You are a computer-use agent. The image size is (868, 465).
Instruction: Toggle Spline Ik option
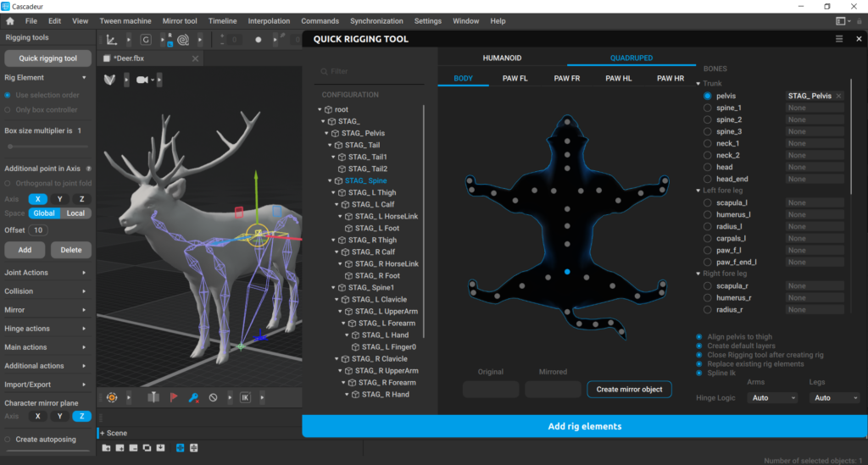pyautogui.click(x=699, y=374)
